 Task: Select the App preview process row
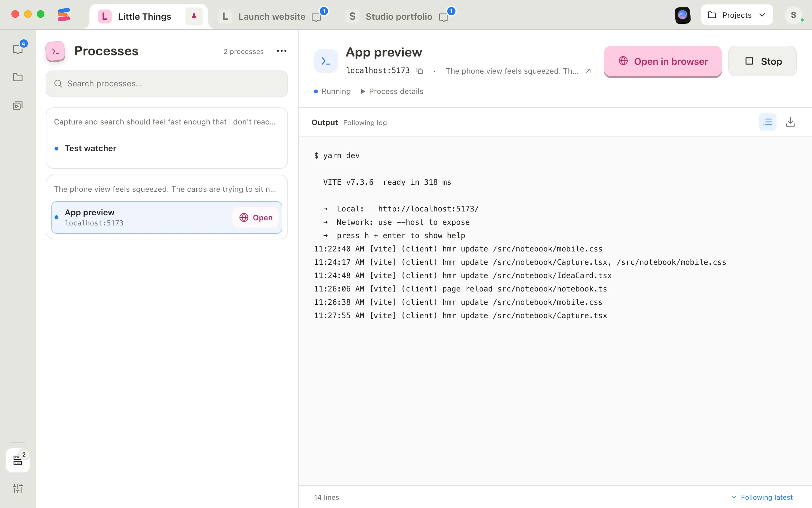pyautogui.click(x=167, y=217)
